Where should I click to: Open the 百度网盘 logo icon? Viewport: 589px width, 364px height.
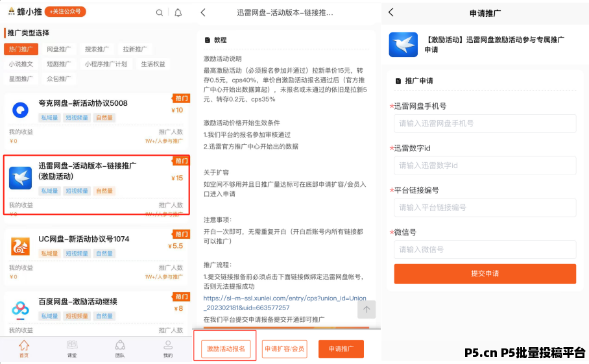tap(20, 310)
